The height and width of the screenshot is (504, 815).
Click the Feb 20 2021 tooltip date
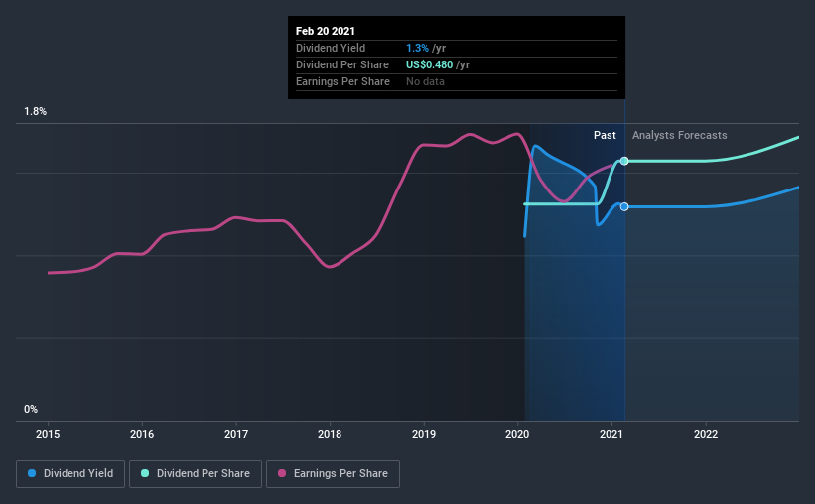coord(326,31)
